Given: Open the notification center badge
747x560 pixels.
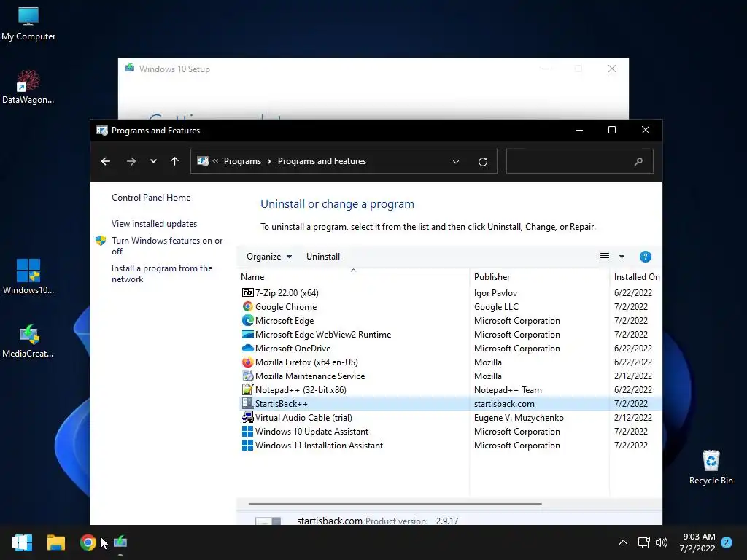Looking at the screenshot, I should pyautogui.click(x=727, y=542).
